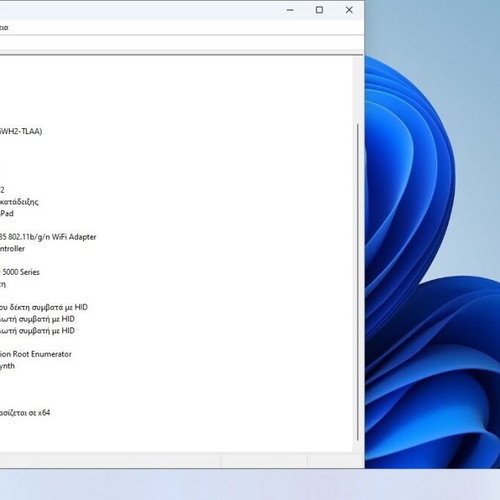Select the 5000 Series device entry
This screenshot has height=500, width=500.
(x=20, y=272)
